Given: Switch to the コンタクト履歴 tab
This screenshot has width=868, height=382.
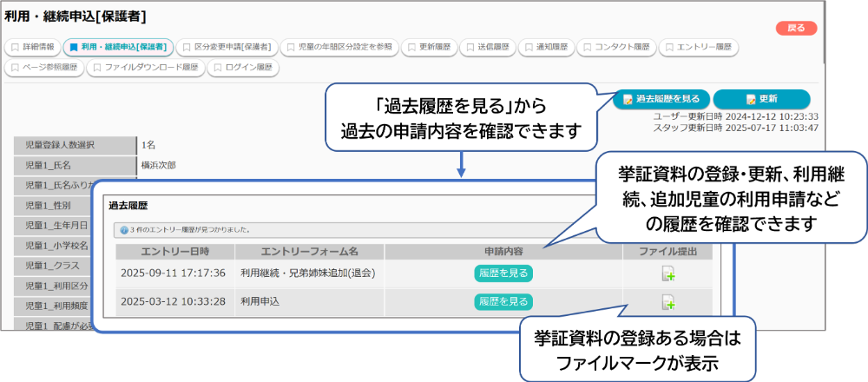Looking at the screenshot, I should coord(615,47).
